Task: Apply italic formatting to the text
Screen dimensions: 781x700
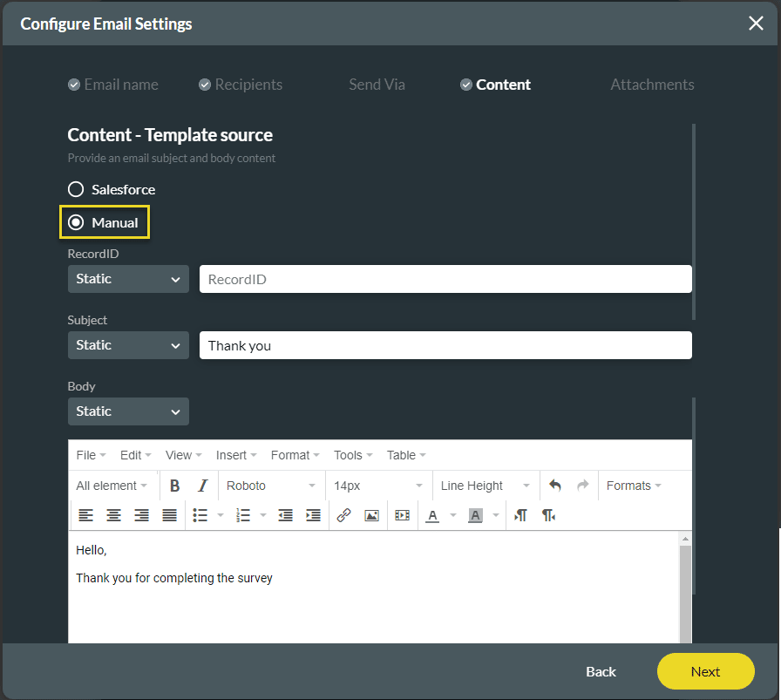Action: point(203,486)
